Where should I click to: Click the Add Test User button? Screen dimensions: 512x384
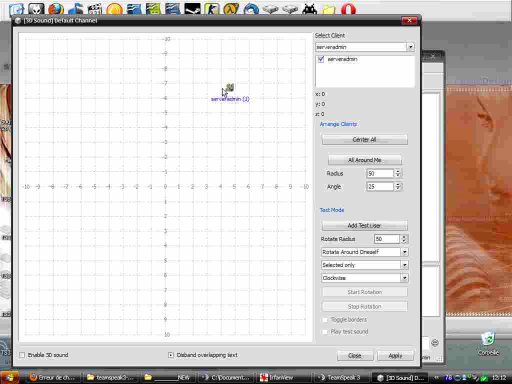(364, 226)
